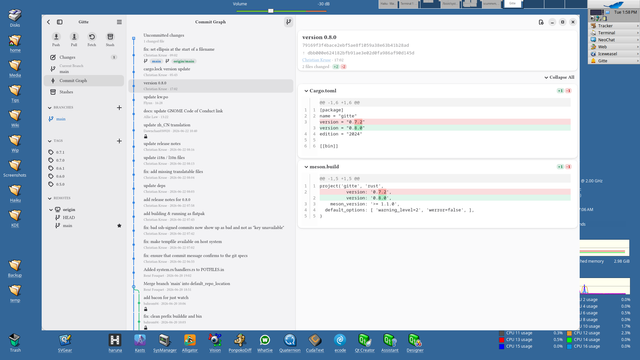
Task: Select commit 'update kw.po'
Action: 211,100
